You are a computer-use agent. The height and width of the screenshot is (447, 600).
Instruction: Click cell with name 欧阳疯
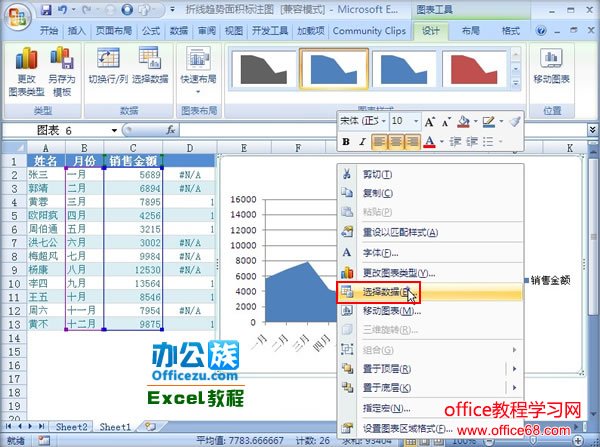click(x=46, y=215)
